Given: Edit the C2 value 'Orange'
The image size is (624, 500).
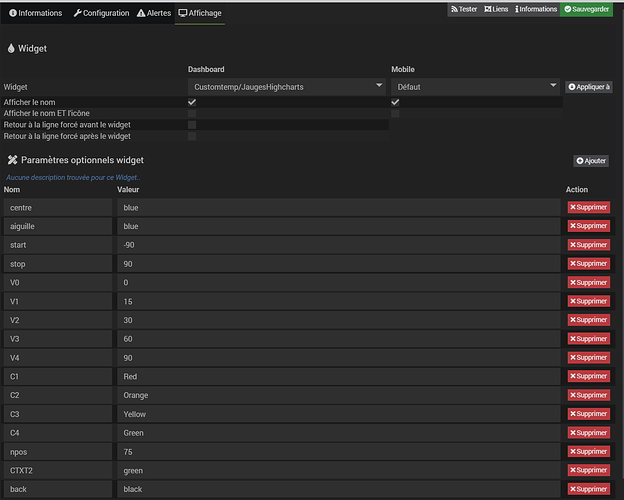Looking at the screenshot, I should pos(339,395).
